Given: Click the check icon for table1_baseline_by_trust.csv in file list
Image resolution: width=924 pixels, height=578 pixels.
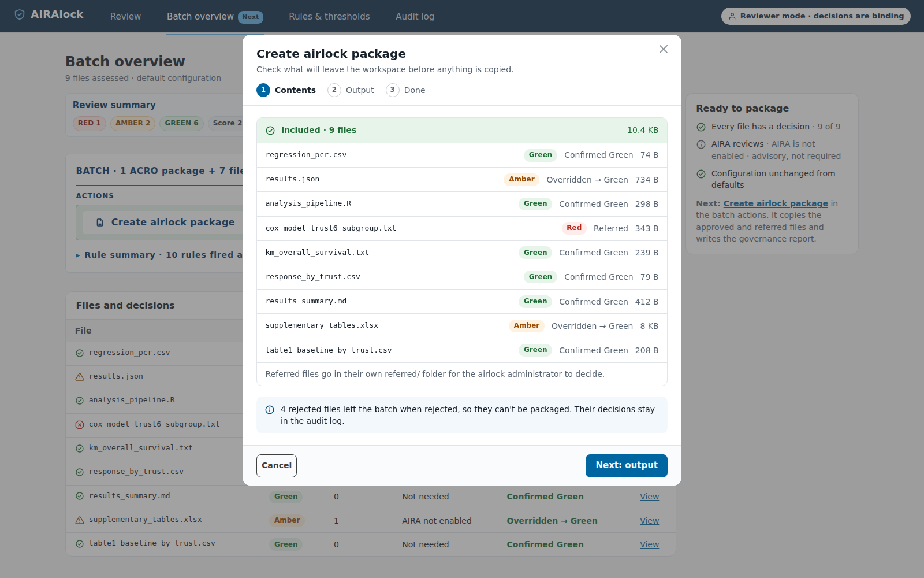Looking at the screenshot, I should pos(80,544).
